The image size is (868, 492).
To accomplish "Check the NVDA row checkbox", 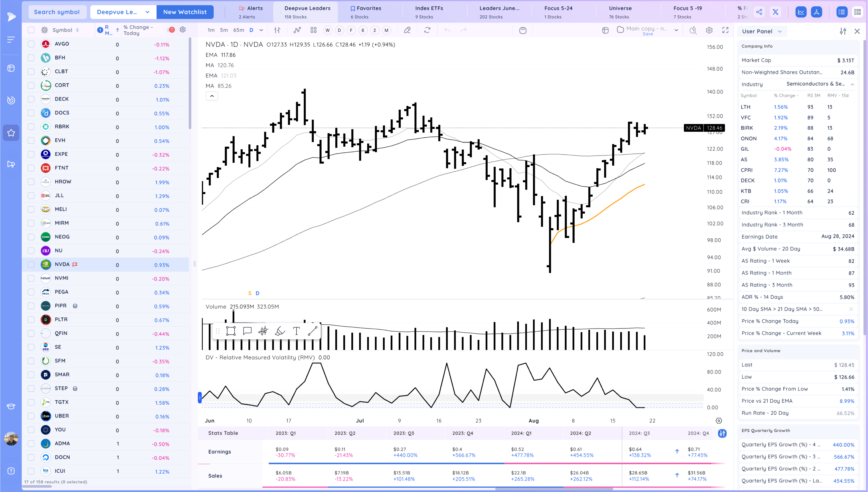I will click(x=31, y=265).
